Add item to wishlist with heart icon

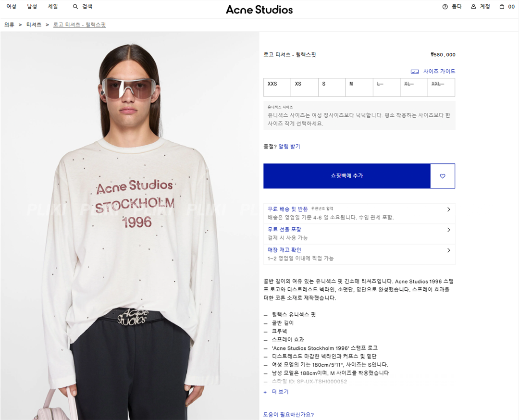pyautogui.click(x=443, y=176)
